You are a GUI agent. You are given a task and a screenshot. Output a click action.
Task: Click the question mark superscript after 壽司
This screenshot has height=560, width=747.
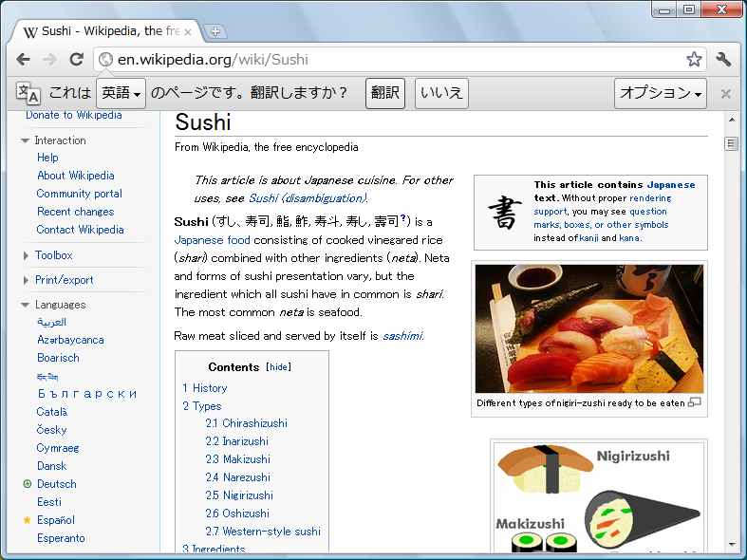[x=403, y=218]
